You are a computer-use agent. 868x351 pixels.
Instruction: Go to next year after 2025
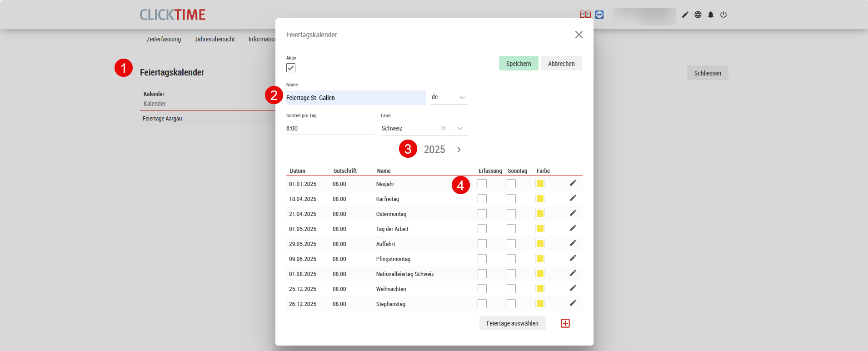point(459,150)
